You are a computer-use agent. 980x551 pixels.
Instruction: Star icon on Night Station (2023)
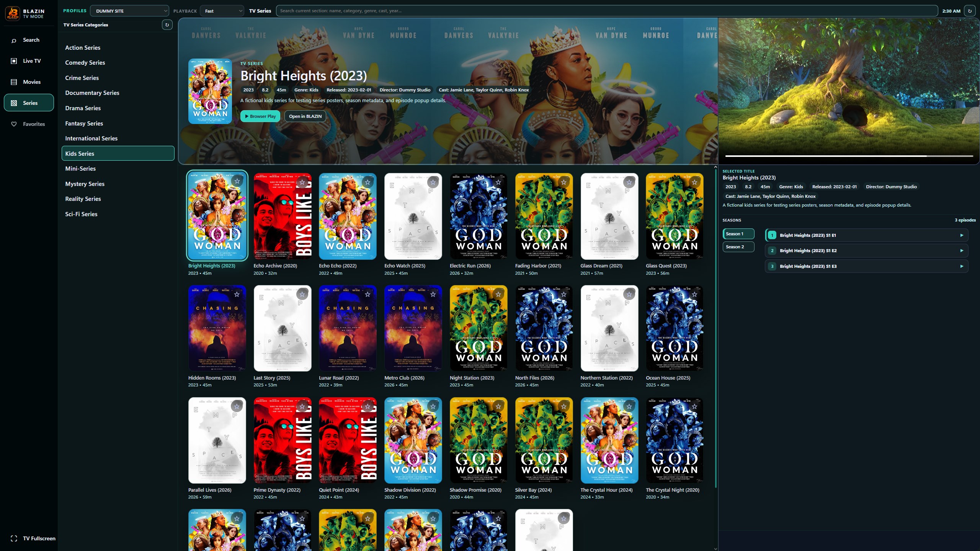498,294
